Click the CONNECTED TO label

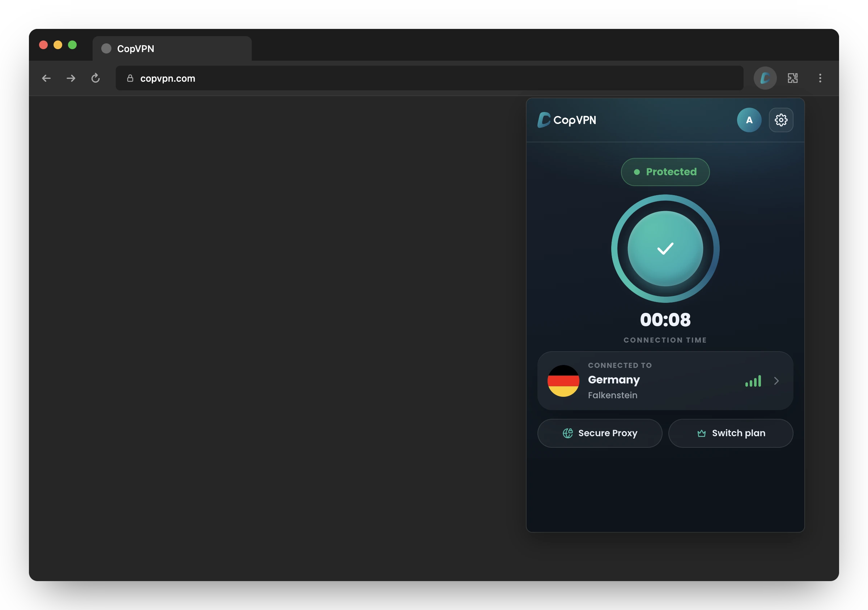click(620, 365)
